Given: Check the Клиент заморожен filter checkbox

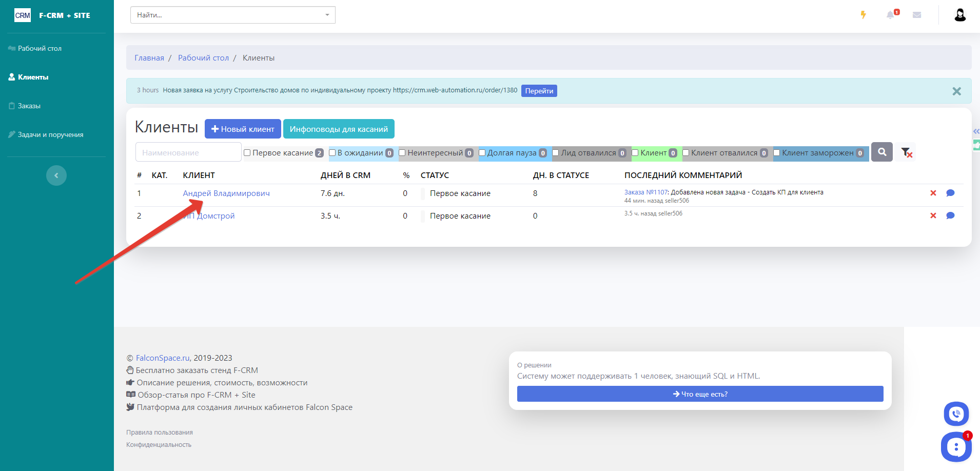Looking at the screenshot, I should (x=777, y=153).
